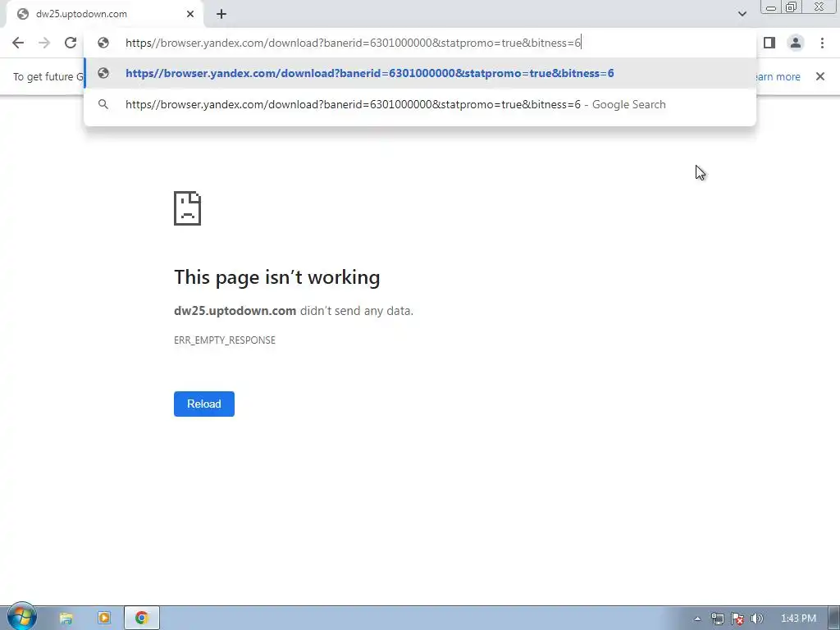Reload the page using the toolbar icon
The height and width of the screenshot is (630, 840).
(x=71, y=43)
